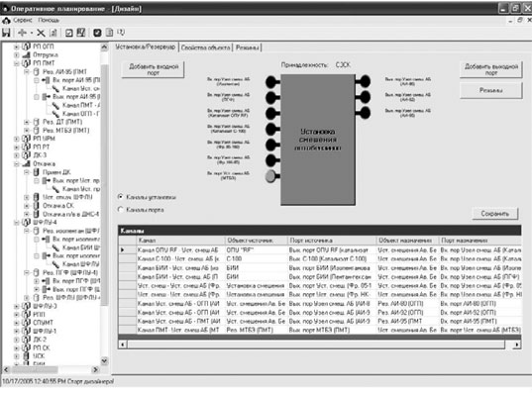Click the Канал column header
Image resolution: width=532 pixels, height=393 pixels.
click(180, 241)
